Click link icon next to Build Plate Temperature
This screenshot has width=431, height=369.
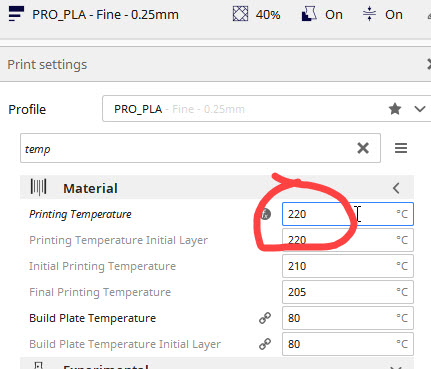pos(265,318)
